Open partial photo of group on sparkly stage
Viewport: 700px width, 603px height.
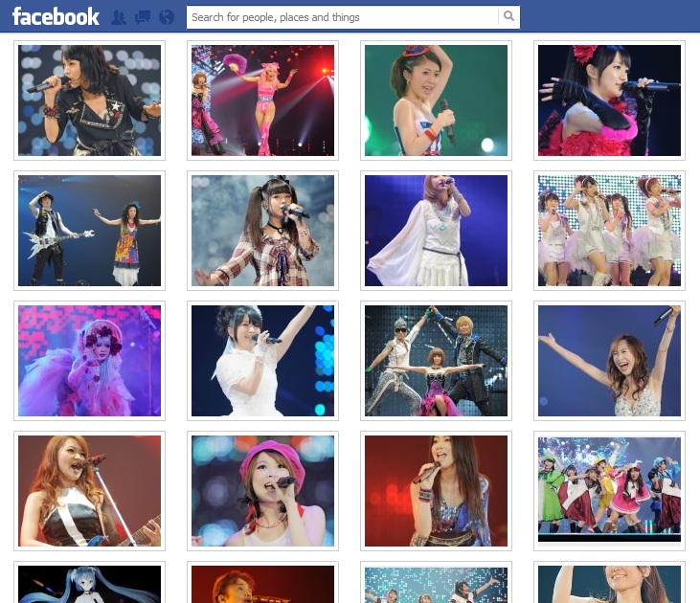[x=436, y=583]
